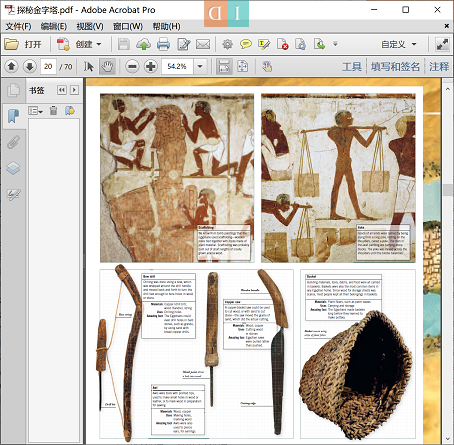This screenshot has width=454, height=445.
Task: Click the save file floppy icon
Action: [124, 44]
